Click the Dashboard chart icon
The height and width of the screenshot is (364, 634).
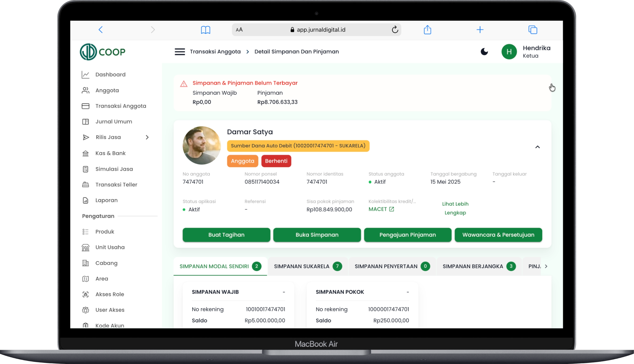point(85,75)
